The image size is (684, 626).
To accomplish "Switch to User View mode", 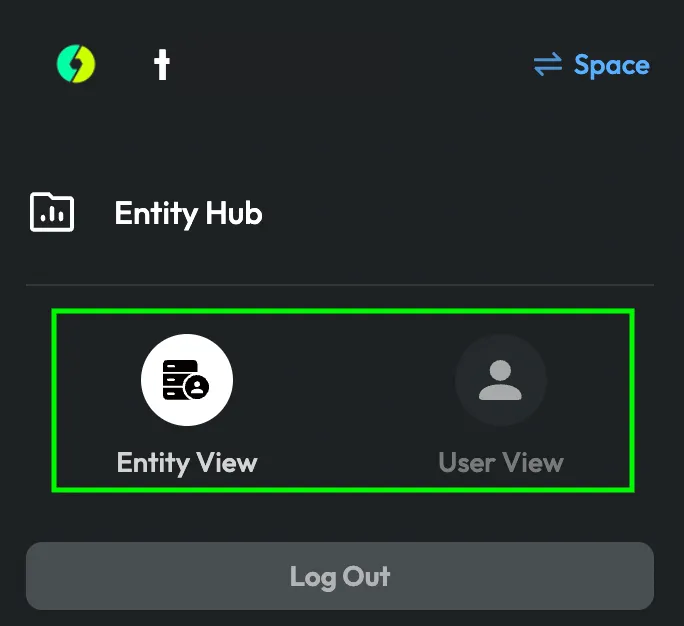I will tap(500, 402).
